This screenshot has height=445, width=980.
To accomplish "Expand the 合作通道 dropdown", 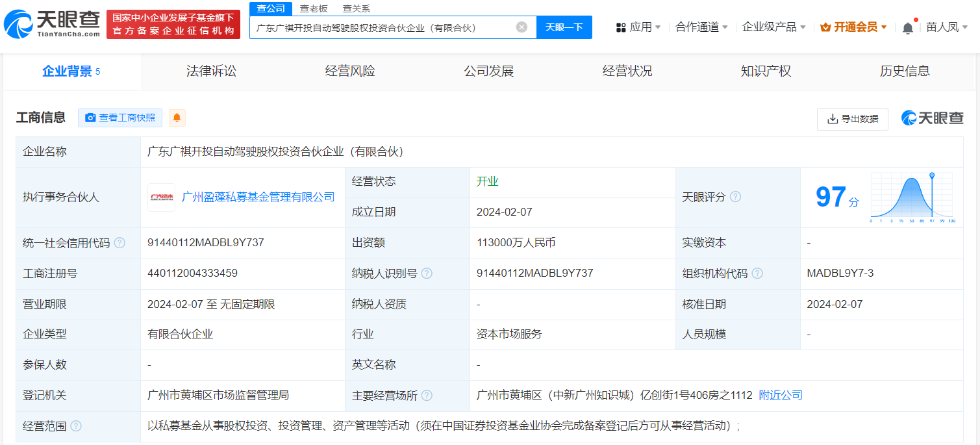I will [x=701, y=27].
